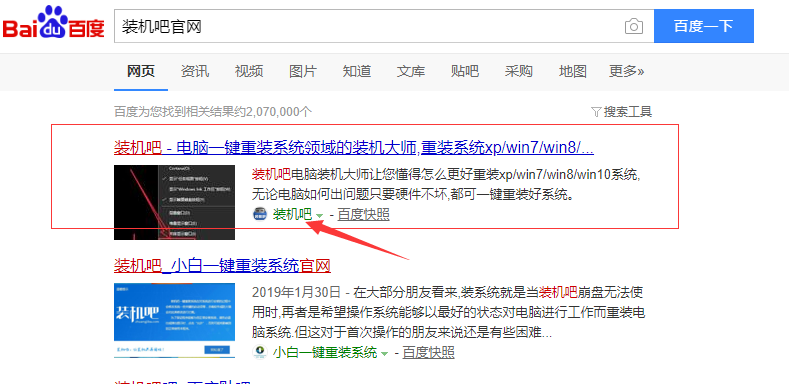Click the green 装机吧 source link
789x384 pixels.
click(292, 215)
